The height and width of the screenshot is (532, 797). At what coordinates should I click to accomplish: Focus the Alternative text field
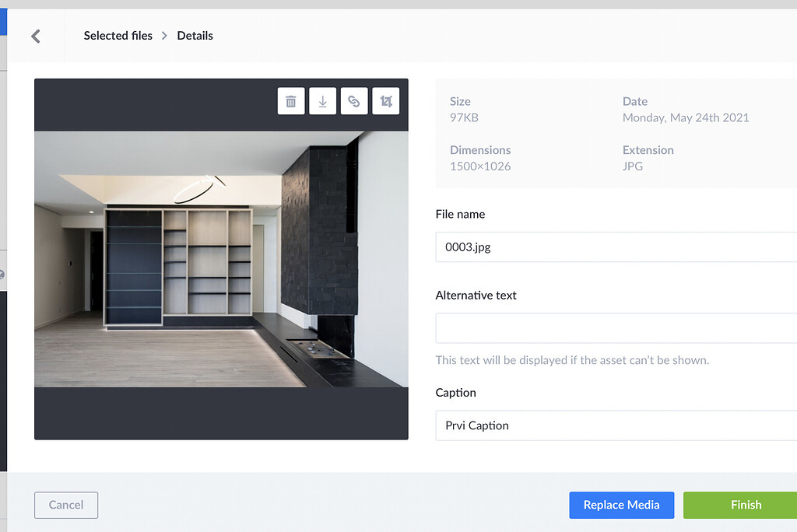(x=616, y=328)
